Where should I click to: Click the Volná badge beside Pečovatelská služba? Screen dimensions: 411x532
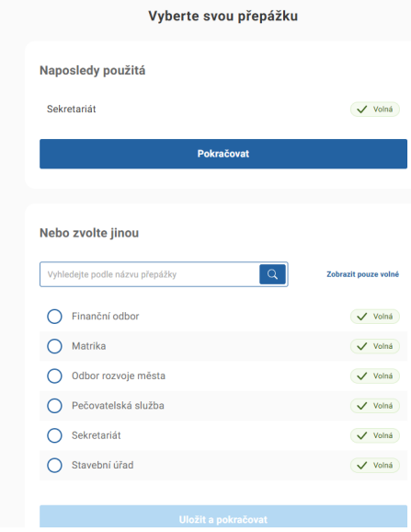[375, 406]
